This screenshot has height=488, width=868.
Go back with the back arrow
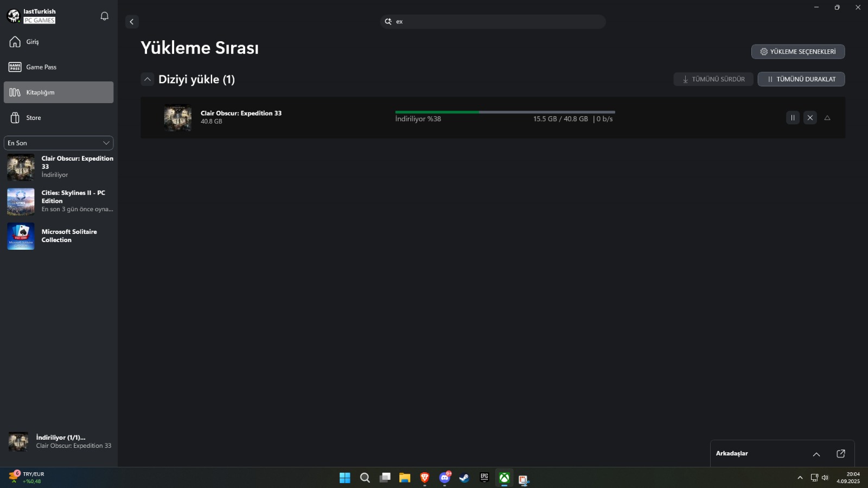point(132,22)
